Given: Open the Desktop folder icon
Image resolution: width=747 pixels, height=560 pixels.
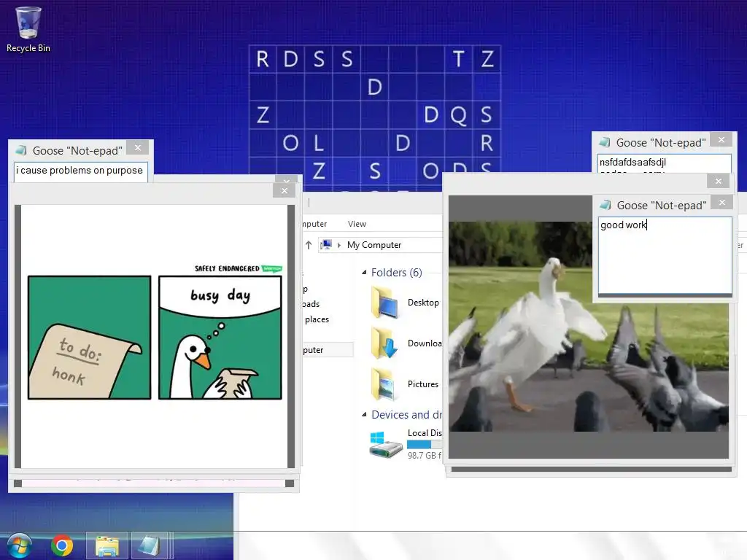Looking at the screenshot, I should click(x=385, y=303).
